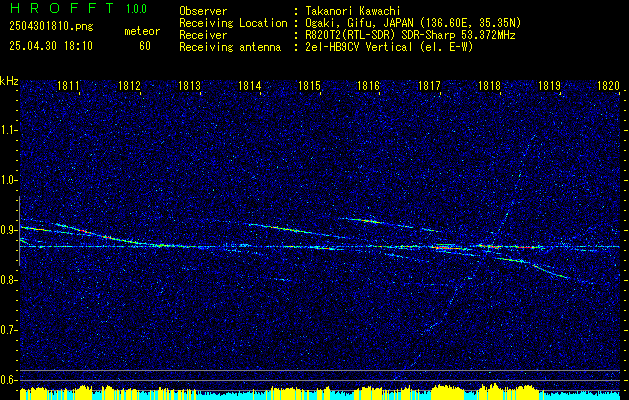
Task: Click version number 1.0.0
Action: (136, 9)
